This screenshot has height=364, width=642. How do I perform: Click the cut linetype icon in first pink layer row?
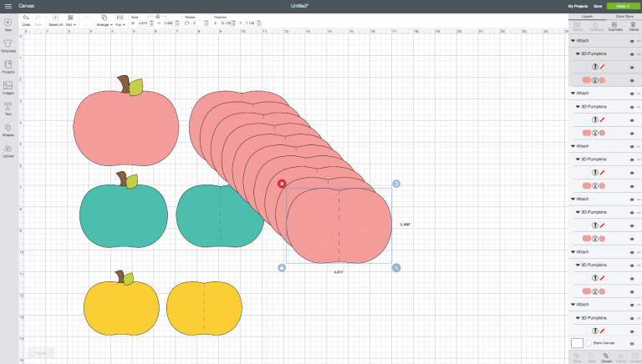595,80
